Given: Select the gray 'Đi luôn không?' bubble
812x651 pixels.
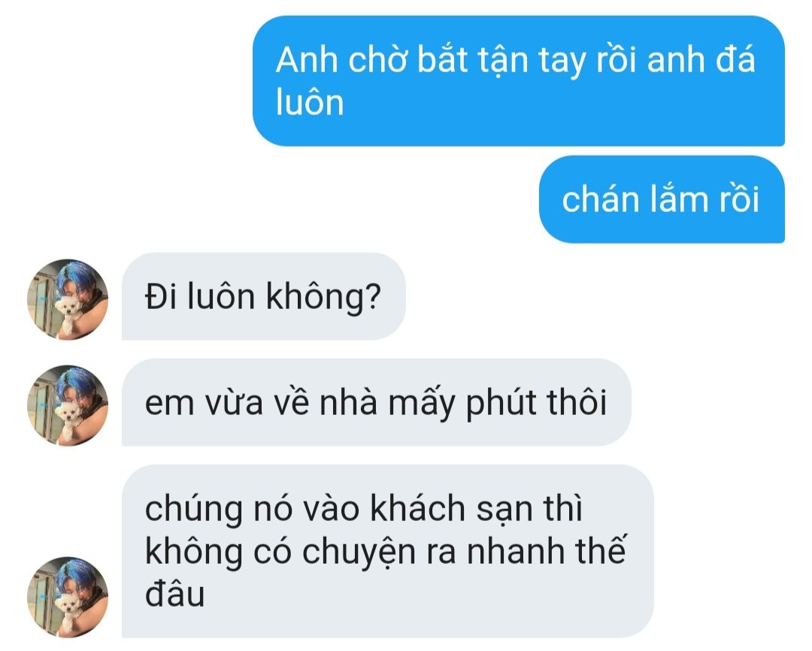Looking at the screenshot, I should pos(264,296).
